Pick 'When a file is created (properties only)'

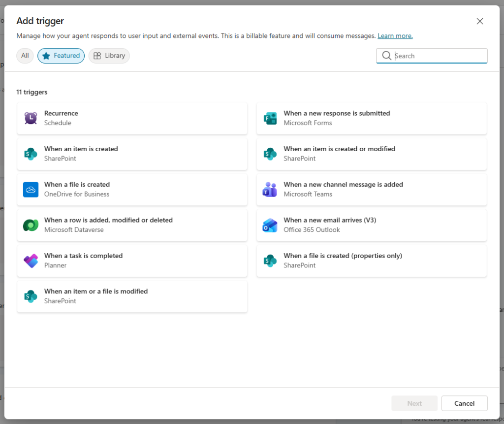point(372,261)
